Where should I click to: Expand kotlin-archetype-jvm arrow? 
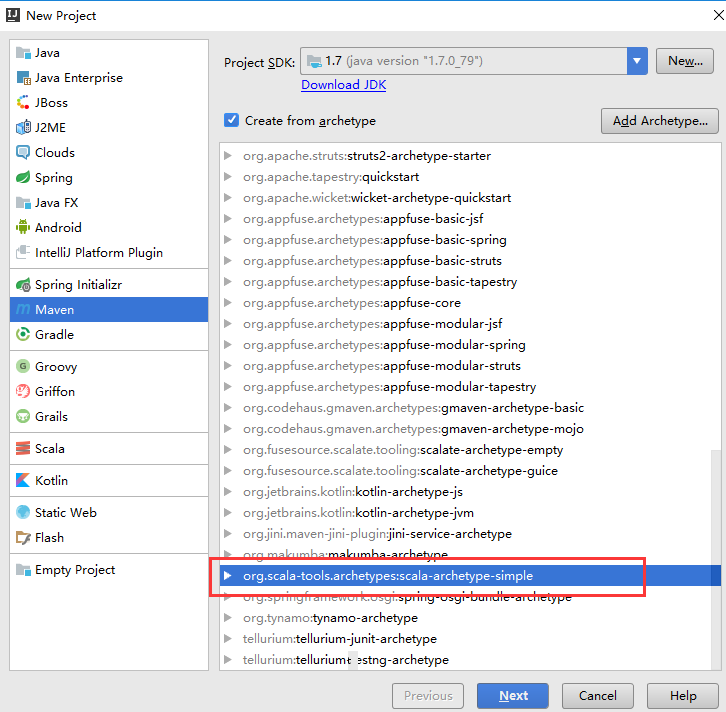point(227,513)
